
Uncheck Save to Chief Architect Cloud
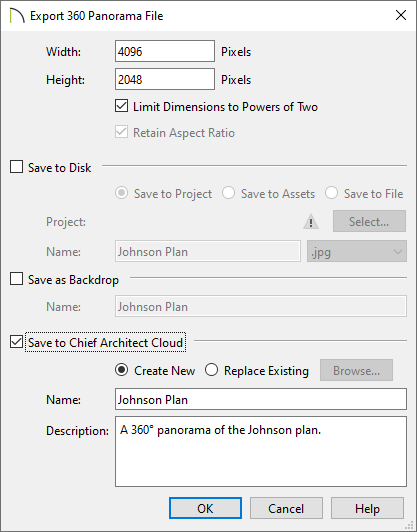(x=16, y=342)
